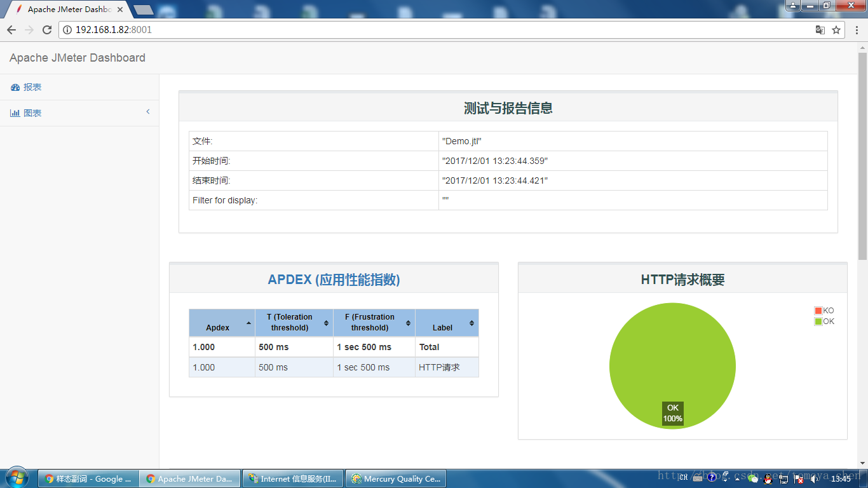868x488 pixels.
Task: Sort by T (Toleration threshold) column
Action: tap(294, 323)
